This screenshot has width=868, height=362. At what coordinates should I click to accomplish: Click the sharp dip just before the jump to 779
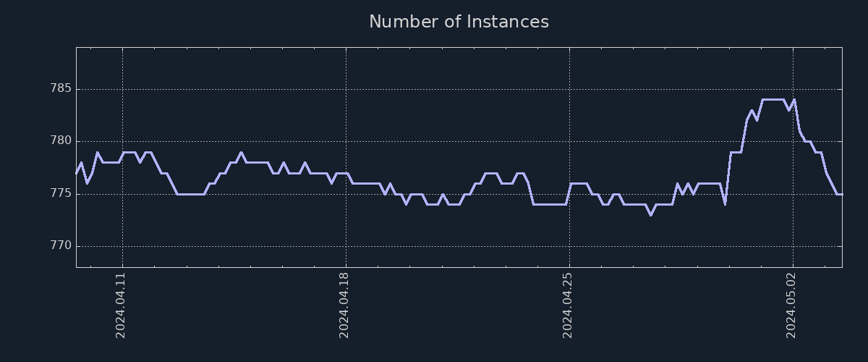point(725,204)
